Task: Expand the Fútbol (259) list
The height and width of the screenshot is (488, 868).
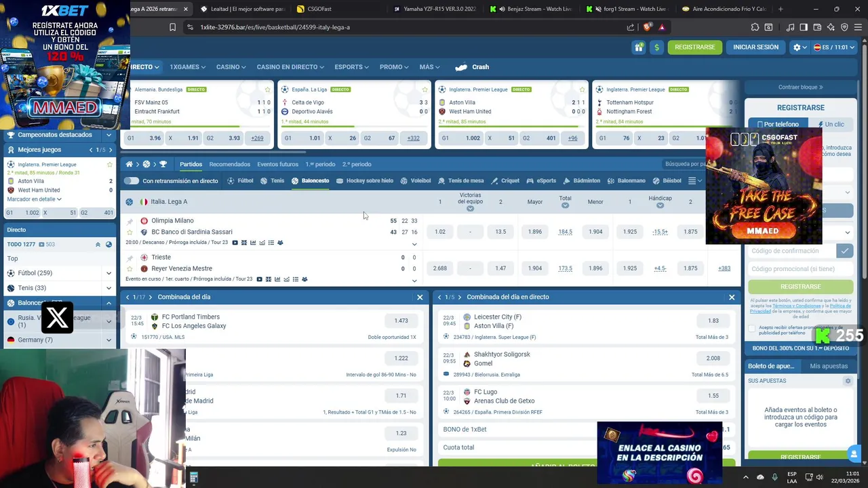Action: (108, 273)
